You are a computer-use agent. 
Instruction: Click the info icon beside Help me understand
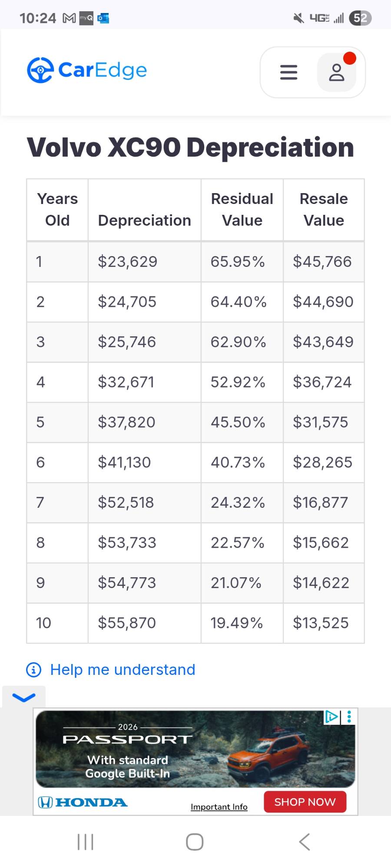(x=34, y=670)
